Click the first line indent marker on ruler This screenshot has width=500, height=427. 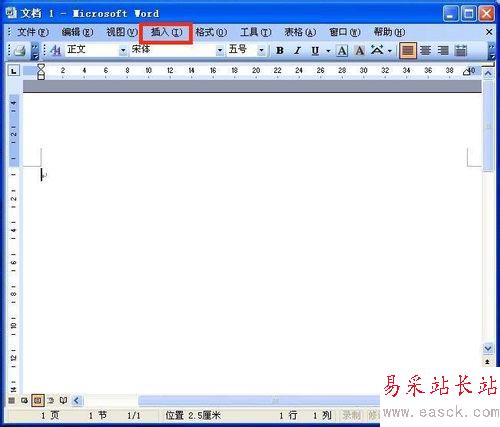41,67
